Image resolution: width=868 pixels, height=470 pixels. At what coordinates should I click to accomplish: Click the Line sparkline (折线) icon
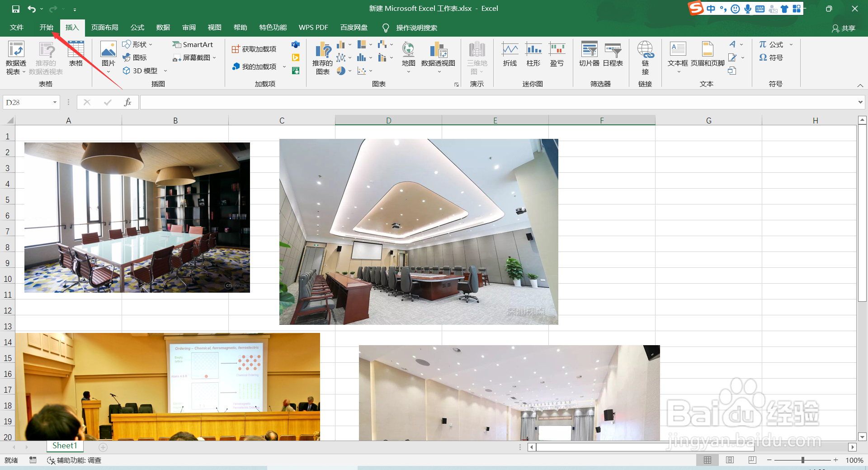[510, 54]
